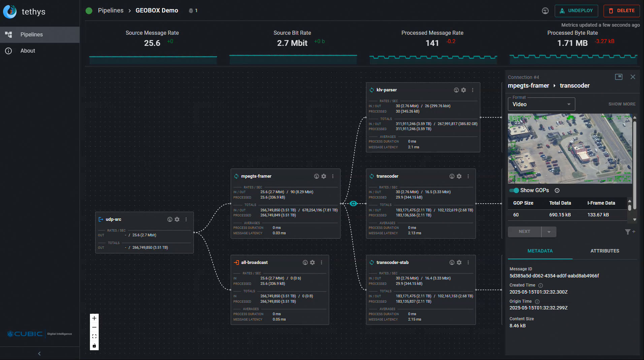
Task: Click the status face icon on klv-parser
Action: point(456,90)
